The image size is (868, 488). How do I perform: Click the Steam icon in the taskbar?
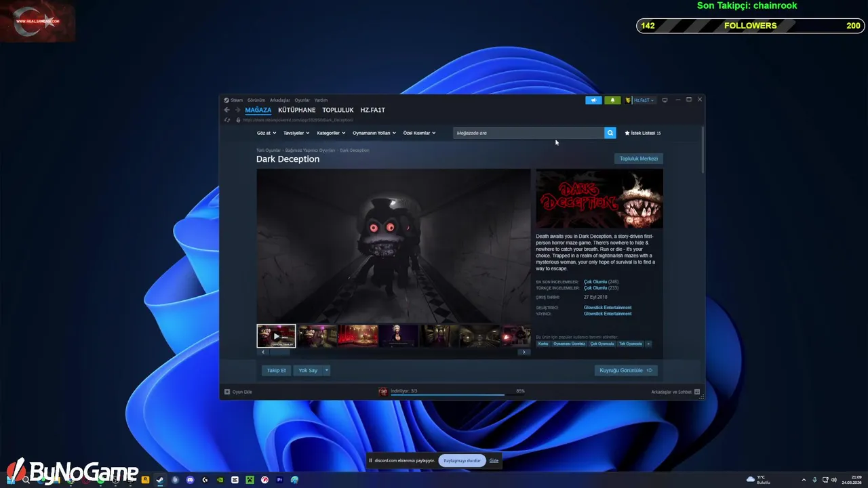pos(160,480)
